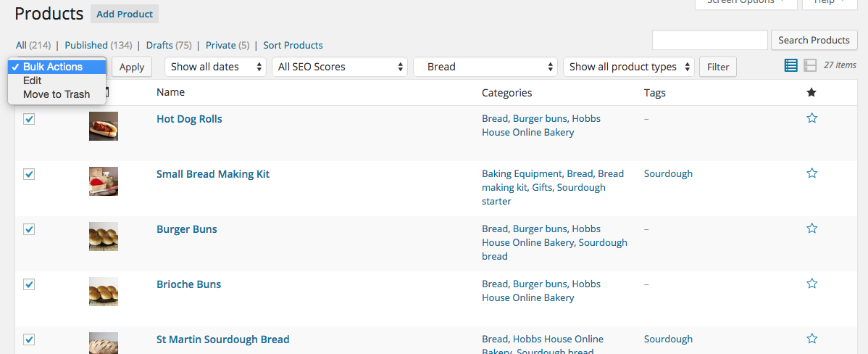Open the Show all dates dropdown

[216, 67]
